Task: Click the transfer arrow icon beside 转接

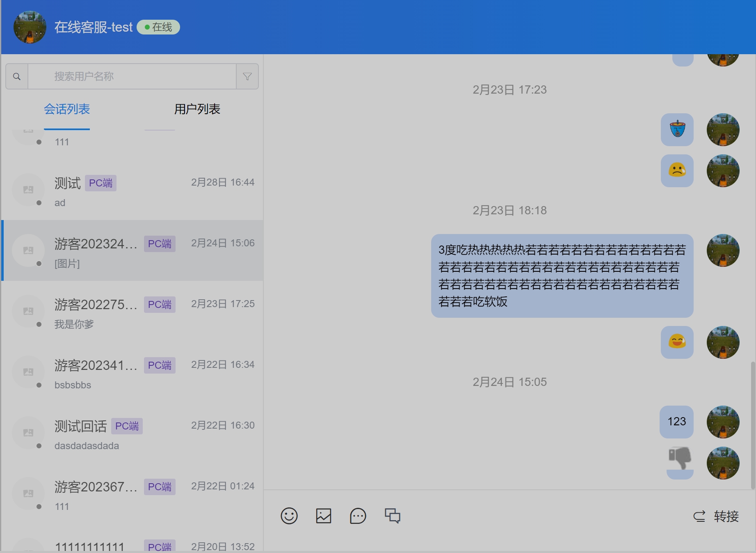Action: (x=699, y=516)
